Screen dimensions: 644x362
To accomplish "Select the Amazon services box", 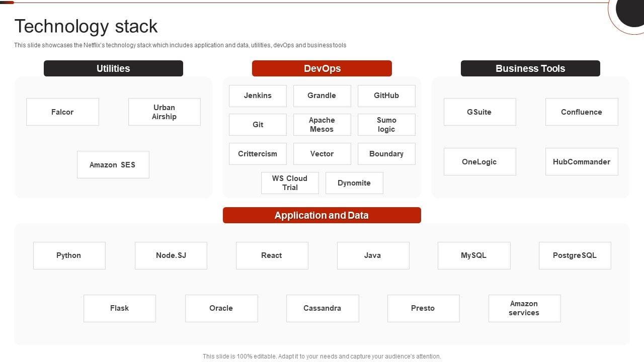I will [x=525, y=308].
